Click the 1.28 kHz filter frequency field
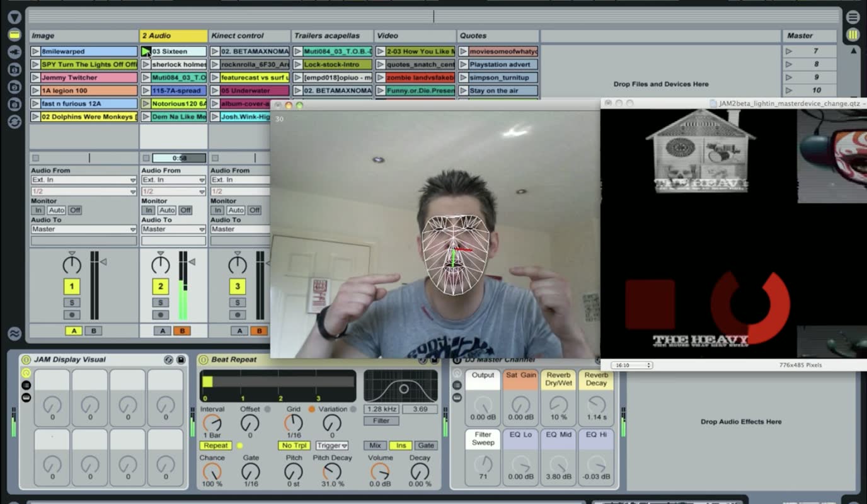 click(381, 409)
